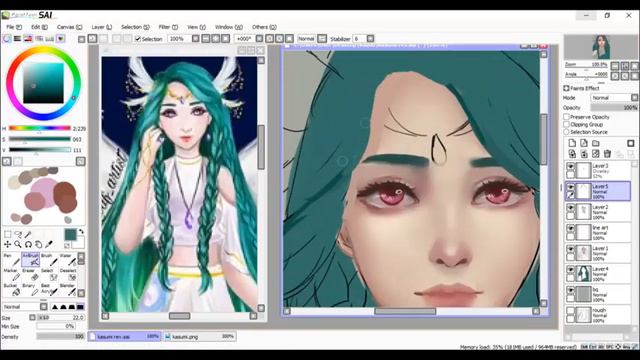Adjust the Hue slider
Image resolution: width=640 pixels, height=360 pixels.
[x=40, y=128]
